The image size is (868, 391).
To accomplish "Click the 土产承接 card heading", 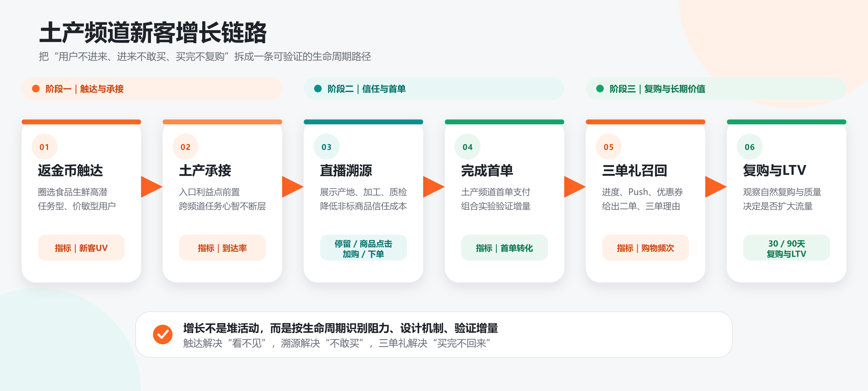I will point(205,170).
